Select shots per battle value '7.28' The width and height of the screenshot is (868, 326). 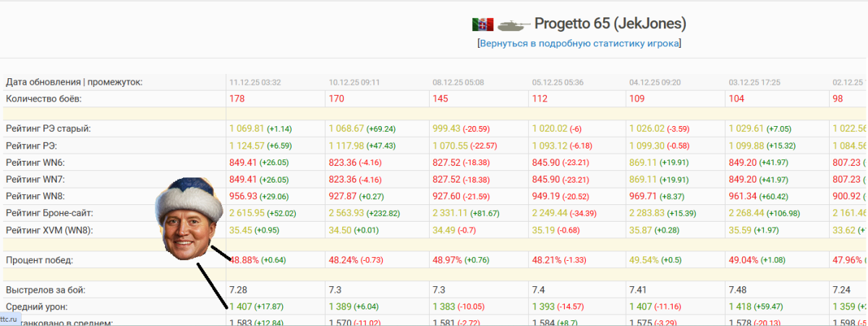click(x=238, y=290)
